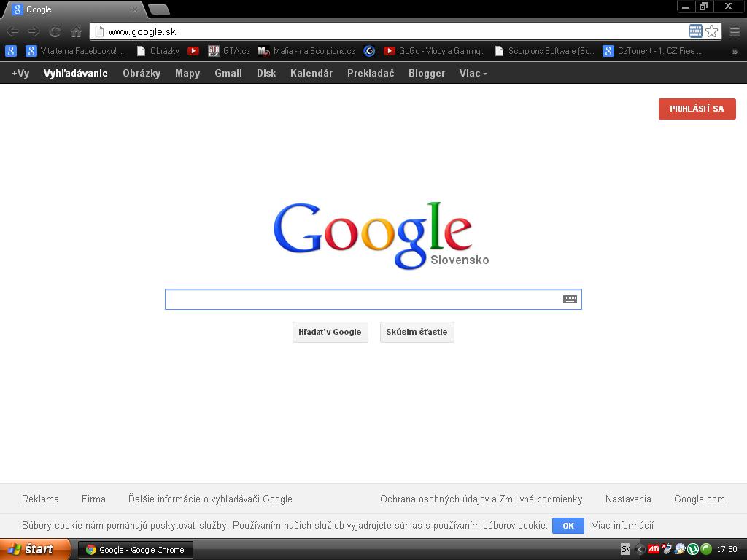Click the 17:50 taskbar clock
Viewport: 747px width, 560px height.
pos(727,549)
